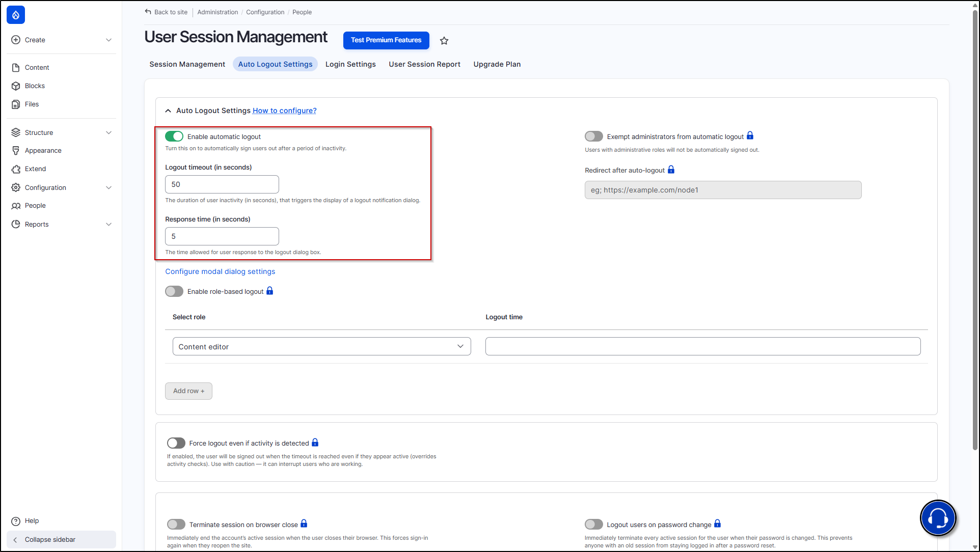Toggle Force logout even if activity detected
Screen dimensions: 980x552
(176, 443)
